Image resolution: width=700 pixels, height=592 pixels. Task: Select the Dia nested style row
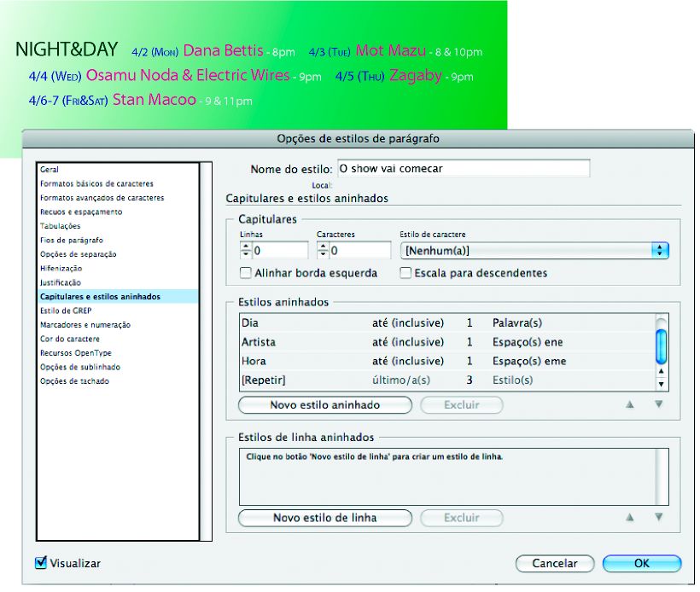[447, 323]
